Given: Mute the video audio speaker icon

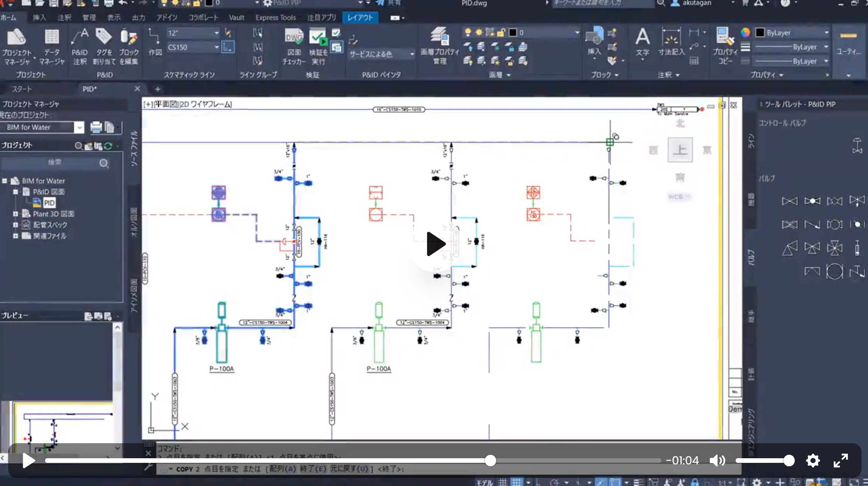Looking at the screenshot, I should [718, 460].
